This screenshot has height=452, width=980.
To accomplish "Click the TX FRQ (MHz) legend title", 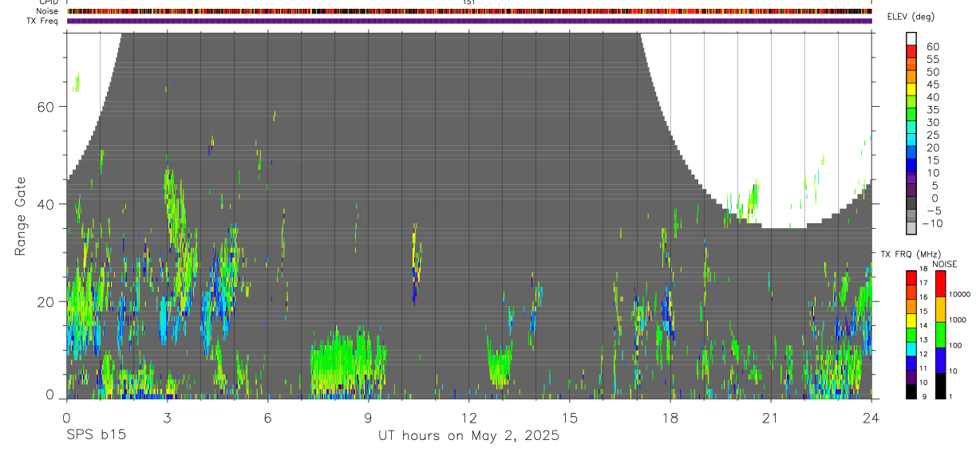I will tap(909, 254).
